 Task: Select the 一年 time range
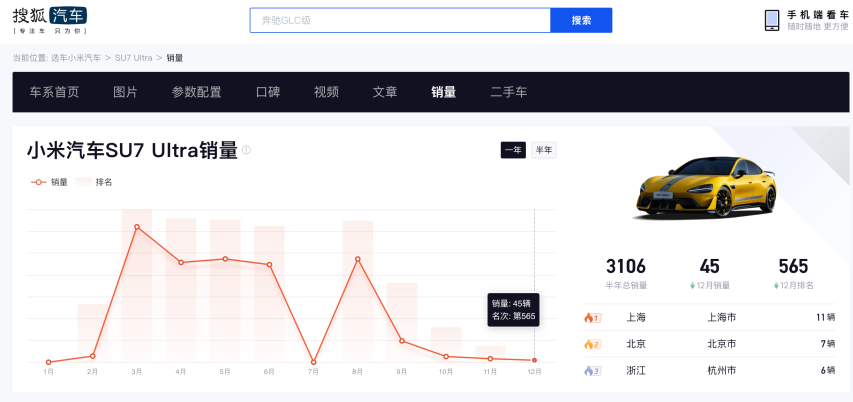[x=513, y=150]
